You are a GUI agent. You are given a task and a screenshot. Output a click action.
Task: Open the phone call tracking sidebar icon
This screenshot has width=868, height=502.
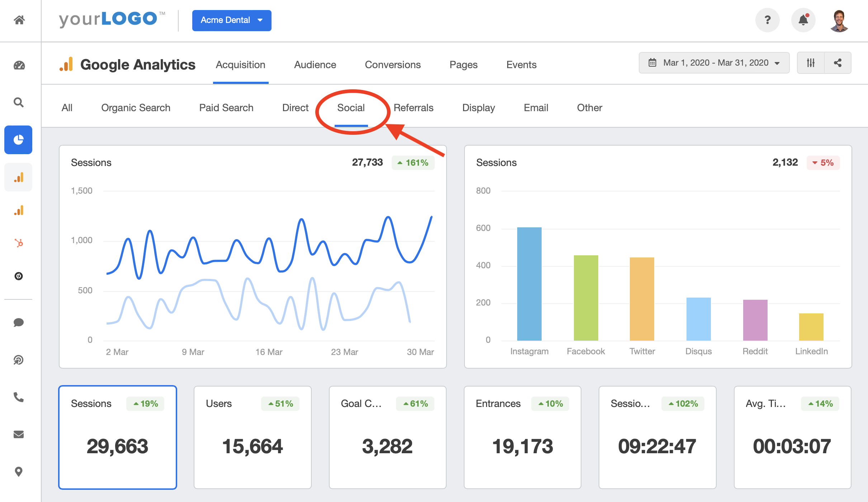coord(18,398)
